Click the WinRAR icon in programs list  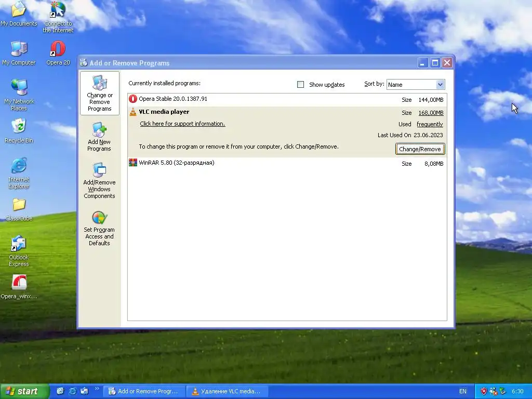point(133,163)
